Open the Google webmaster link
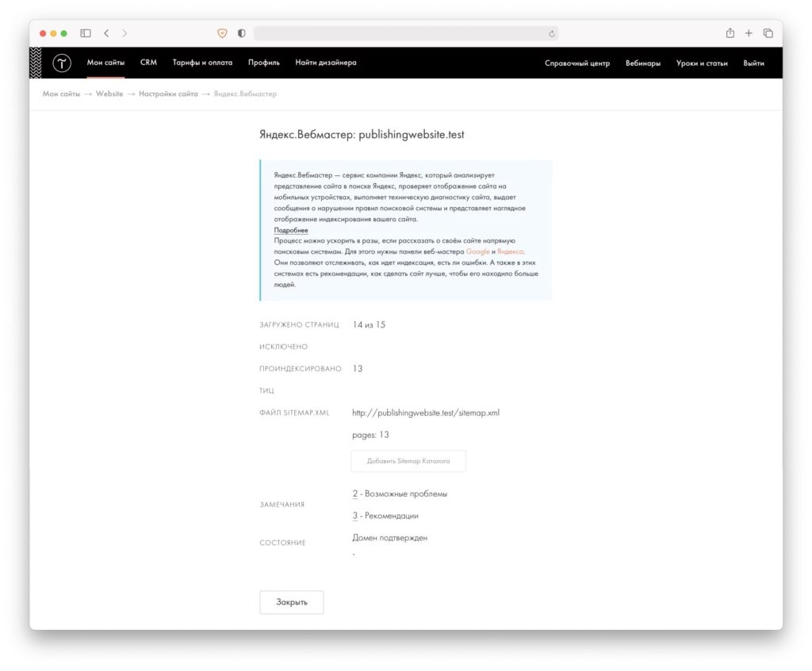Viewport: 812px width, 671px height. [477, 251]
